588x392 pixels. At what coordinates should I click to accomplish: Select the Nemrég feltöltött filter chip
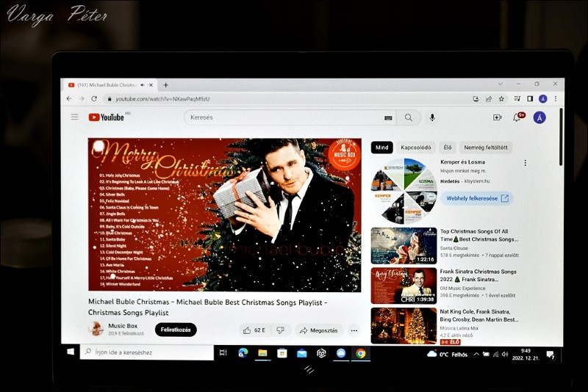click(486, 148)
